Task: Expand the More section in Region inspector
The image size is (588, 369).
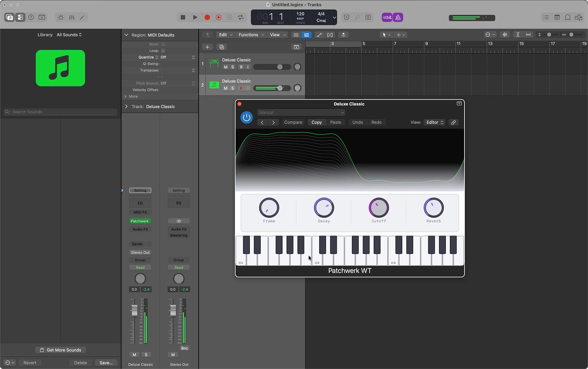Action: coord(126,96)
